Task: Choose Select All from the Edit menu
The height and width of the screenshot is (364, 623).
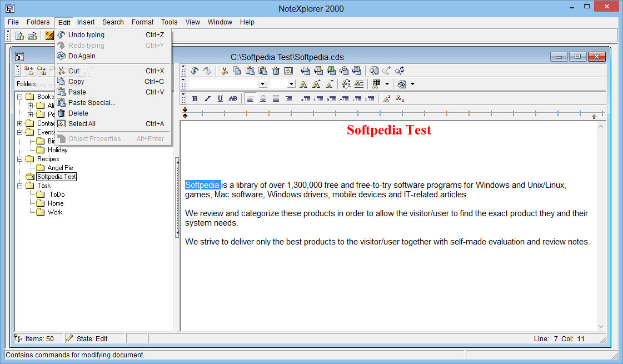Action: (x=113, y=123)
